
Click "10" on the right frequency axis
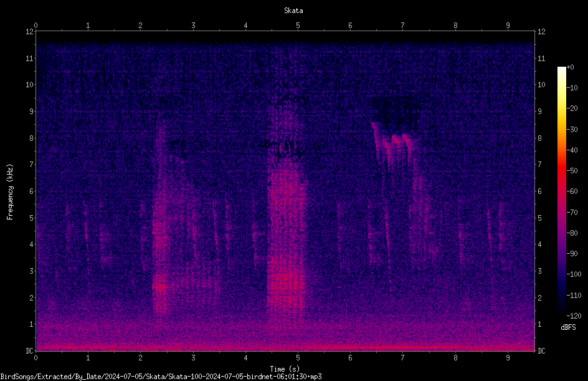point(541,85)
